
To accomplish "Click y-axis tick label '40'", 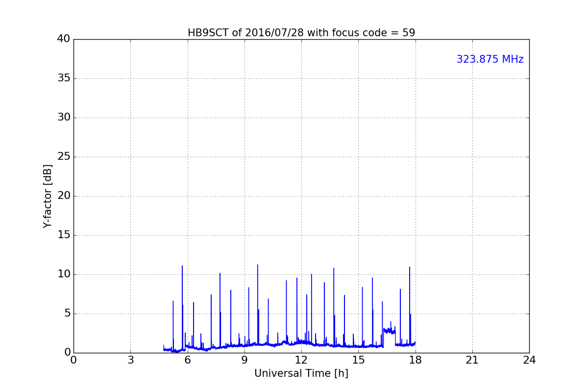I will [x=64, y=39].
